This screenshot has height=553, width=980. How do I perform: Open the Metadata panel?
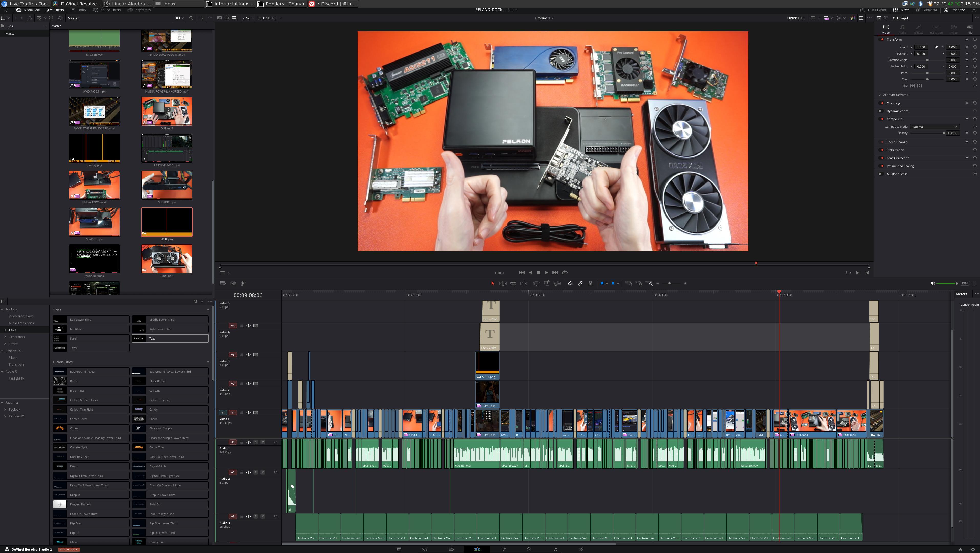tap(926, 10)
